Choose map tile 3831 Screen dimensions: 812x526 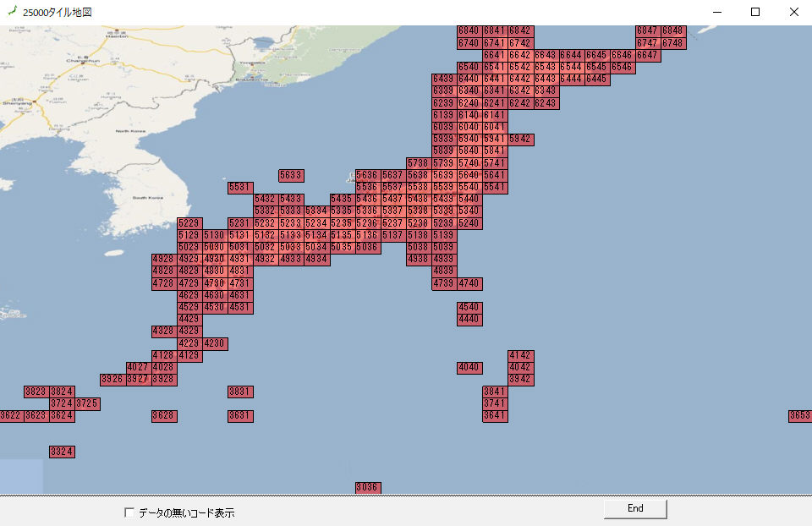240,392
